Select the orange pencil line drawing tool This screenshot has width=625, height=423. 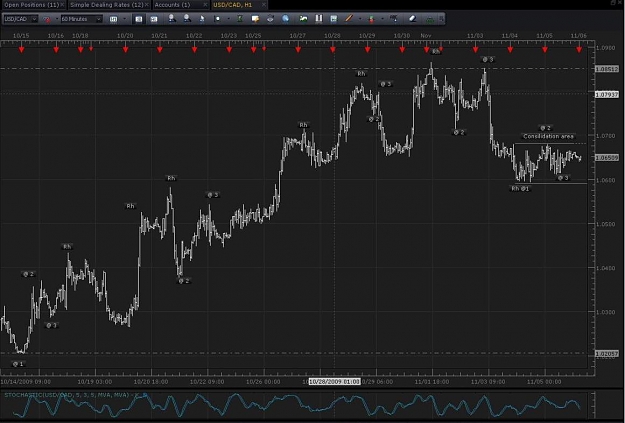point(349,19)
